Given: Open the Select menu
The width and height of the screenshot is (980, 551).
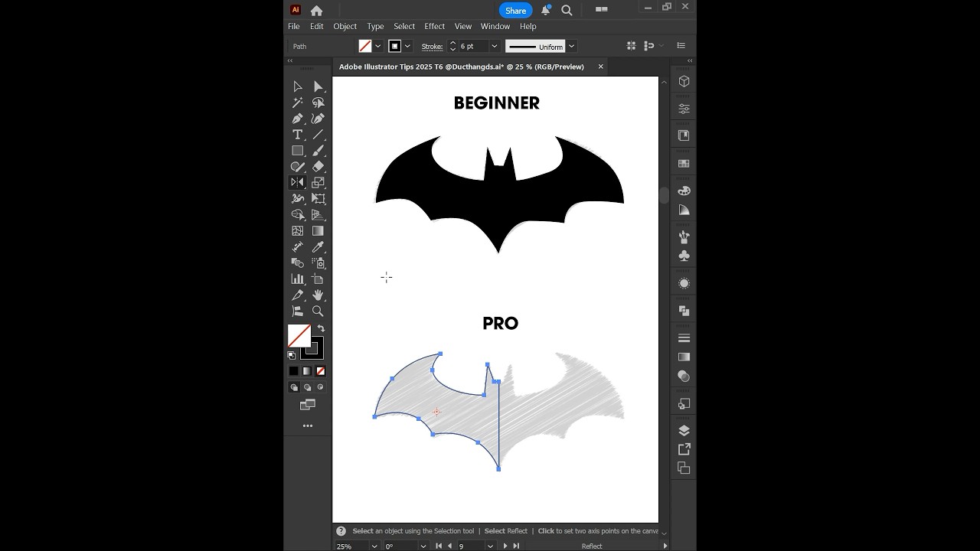Looking at the screenshot, I should tap(404, 26).
